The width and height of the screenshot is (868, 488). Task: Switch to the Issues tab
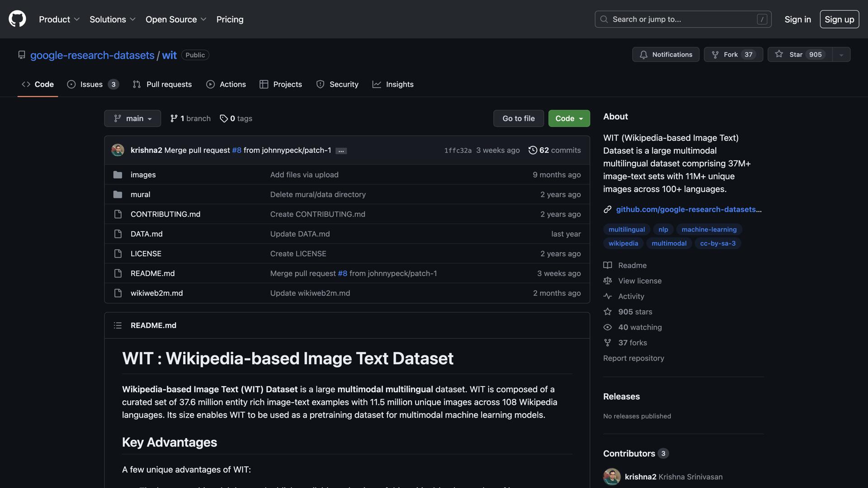click(92, 84)
